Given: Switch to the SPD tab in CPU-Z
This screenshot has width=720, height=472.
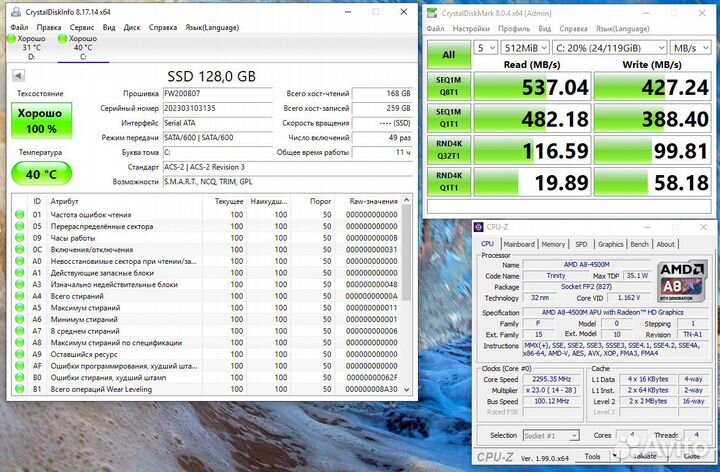Looking at the screenshot, I should [x=581, y=244].
